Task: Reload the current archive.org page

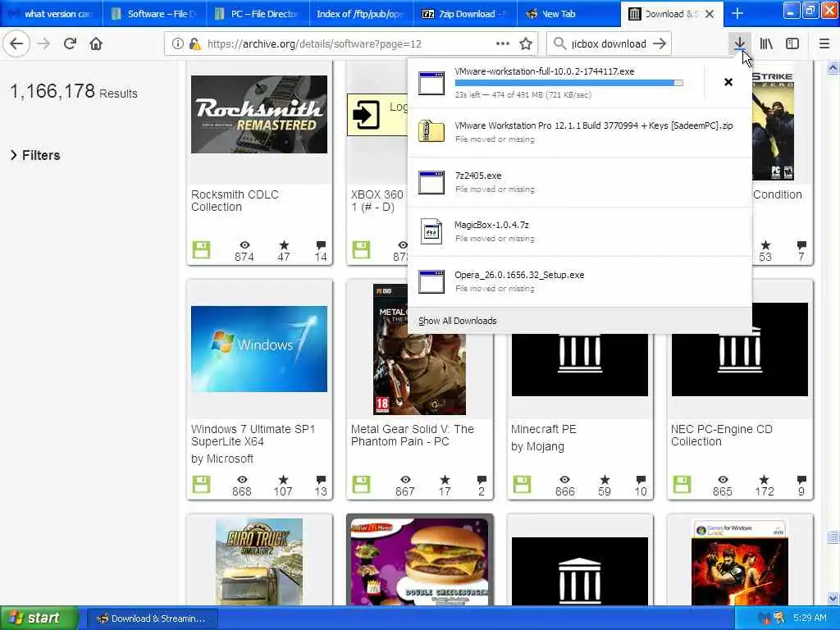Action: (70, 44)
